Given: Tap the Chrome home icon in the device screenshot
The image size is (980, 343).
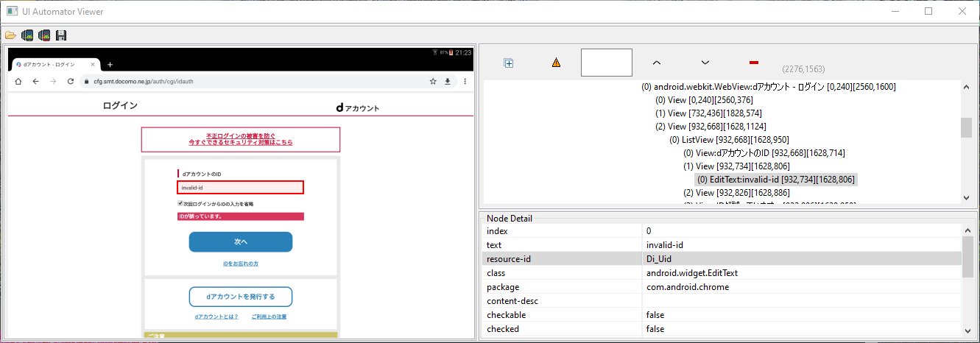Looking at the screenshot, I should click(18, 81).
